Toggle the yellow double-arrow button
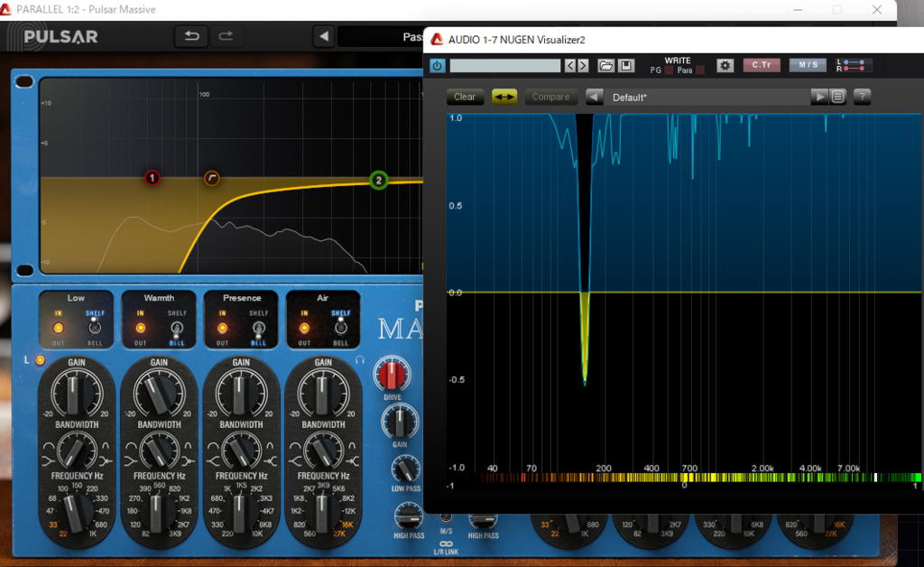 tap(504, 97)
